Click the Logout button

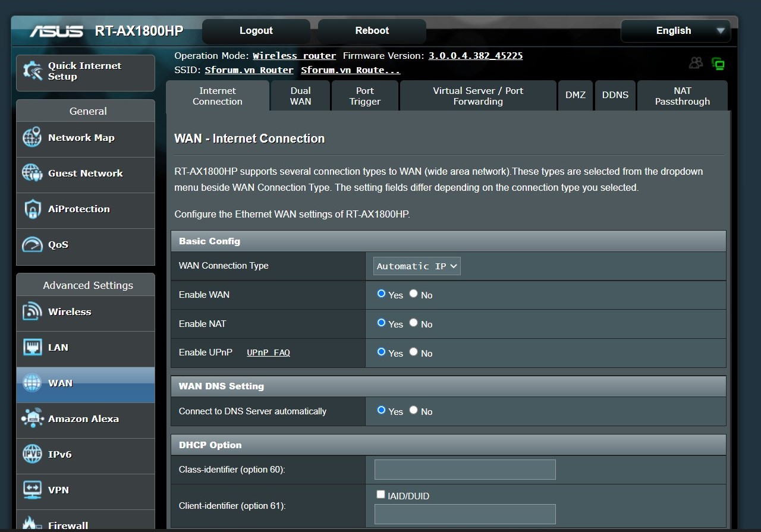pos(256,31)
